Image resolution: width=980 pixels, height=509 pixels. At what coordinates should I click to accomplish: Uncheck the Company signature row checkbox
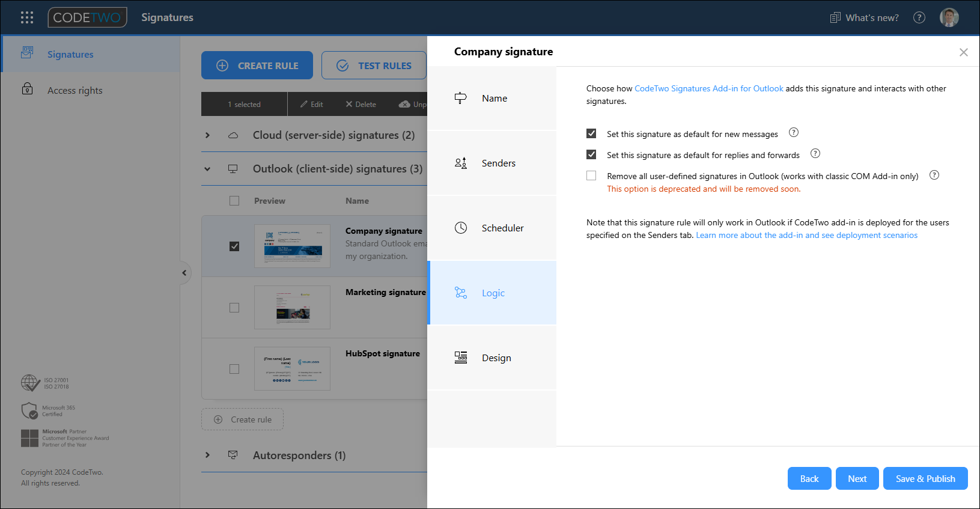pos(234,246)
